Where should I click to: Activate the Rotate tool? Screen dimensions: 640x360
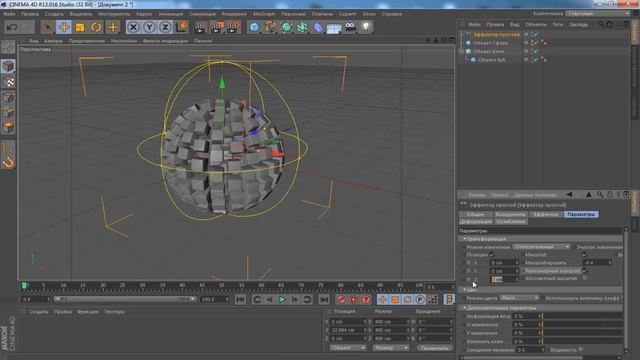[x=96, y=27]
